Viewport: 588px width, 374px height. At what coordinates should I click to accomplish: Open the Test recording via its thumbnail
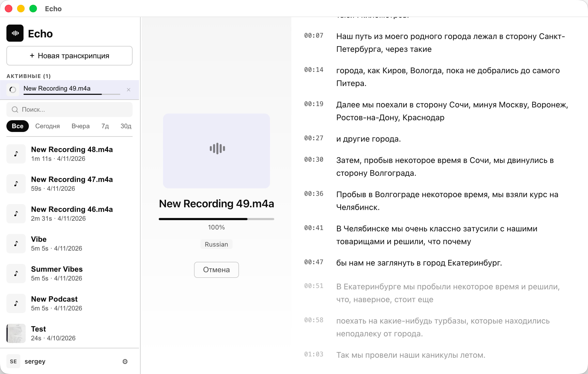(x=16, y=333)
